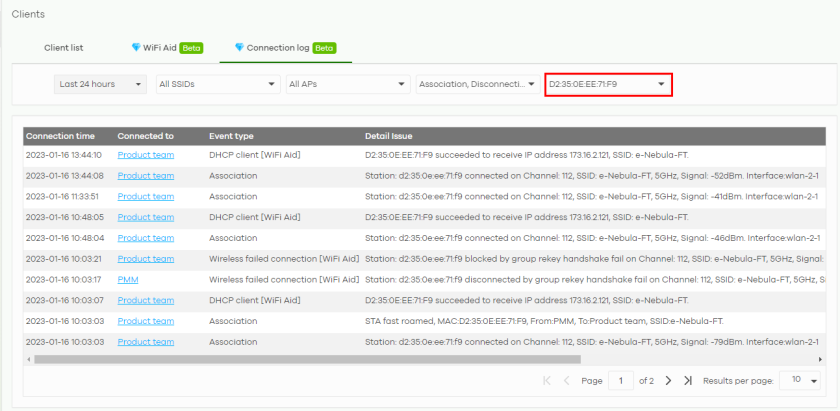The width and height of the screenshot is (840, 411).
Task: Click the page number input field
Action: (x=621, y=381)
